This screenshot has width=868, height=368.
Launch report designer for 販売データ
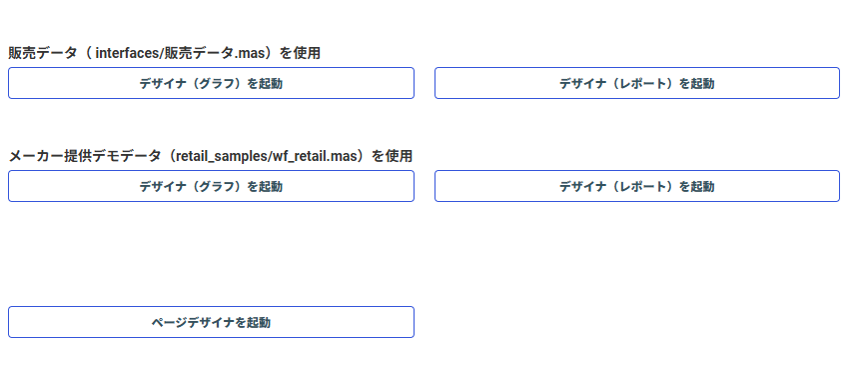(637, 83)
